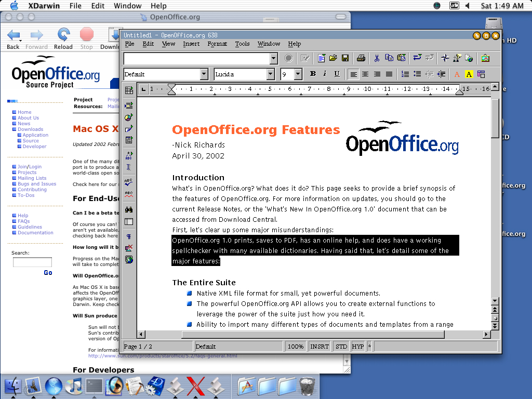Click the Cut scissors icon
The width and height of the screenshot is (532, 399).
pos(377,58)
